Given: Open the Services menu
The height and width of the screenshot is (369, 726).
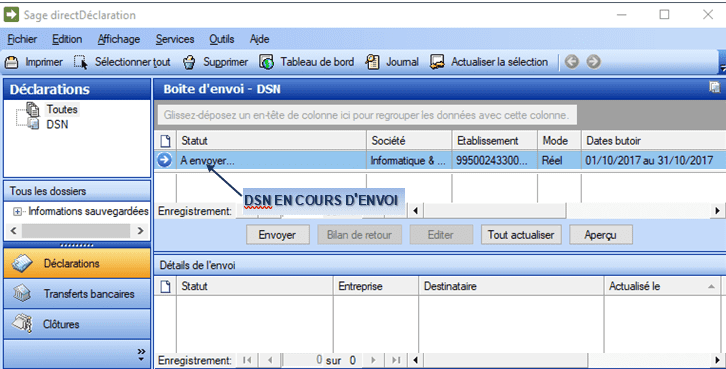Looking at the screenshot, I should (175, 39).
